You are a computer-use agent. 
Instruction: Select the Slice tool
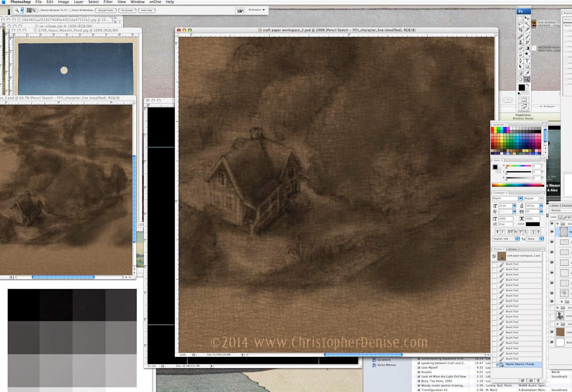[x=527, y=30]
